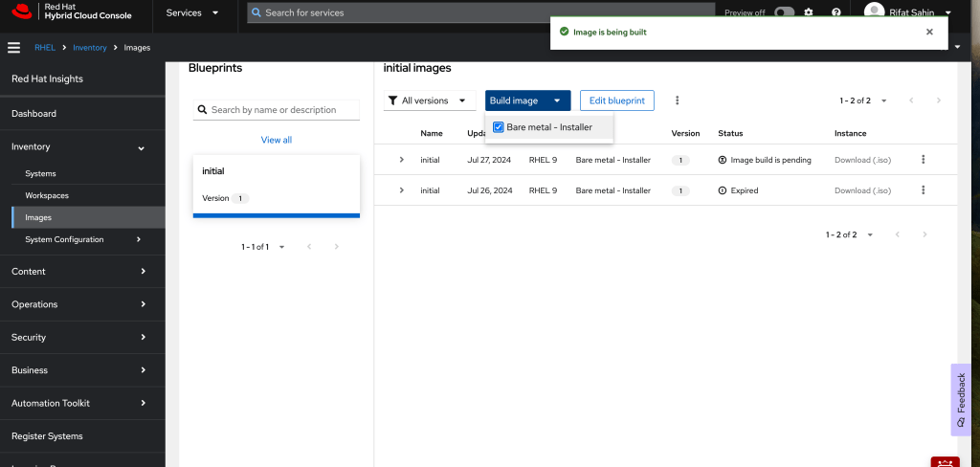
Task: Open the hamburger navigation menu
Action: 13,48
